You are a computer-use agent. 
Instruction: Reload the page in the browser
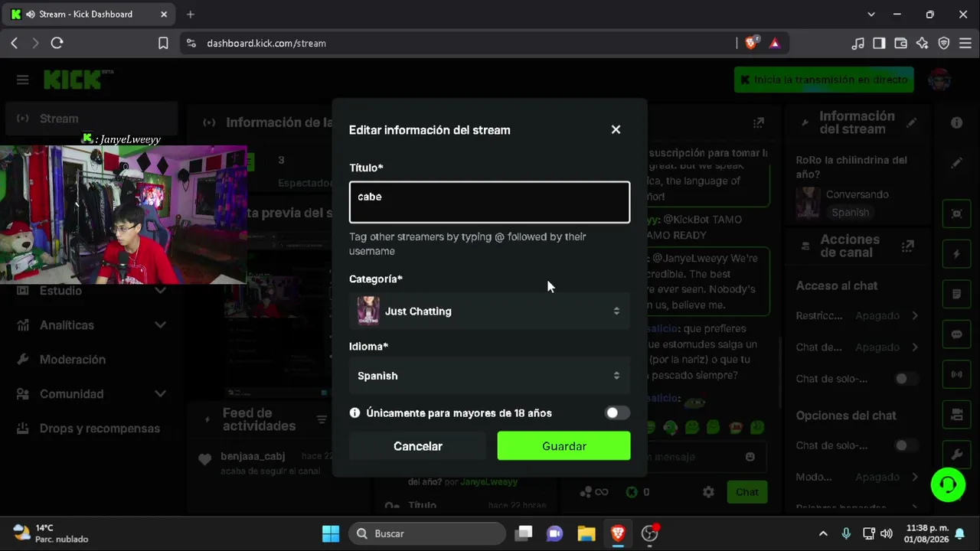point(57,44)
